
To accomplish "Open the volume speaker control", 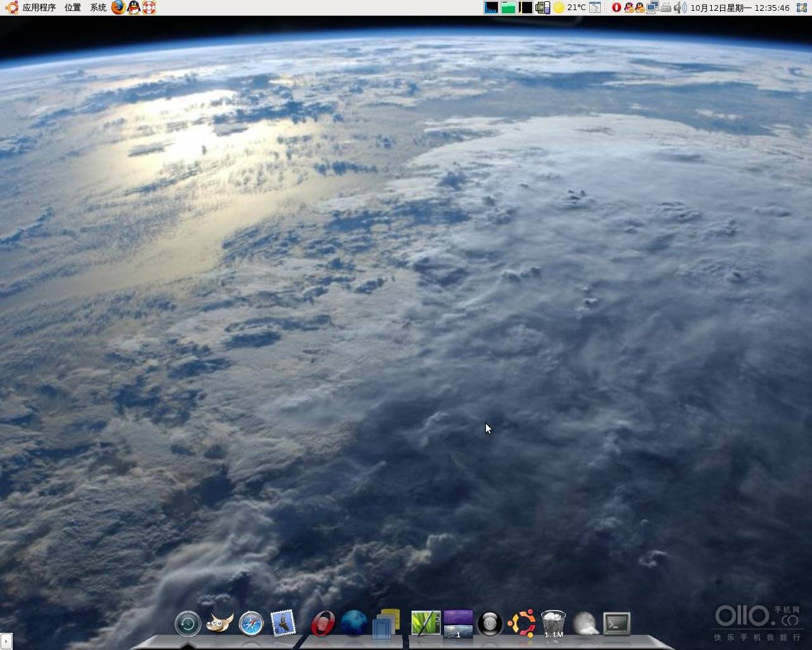I will click(680, 8).
